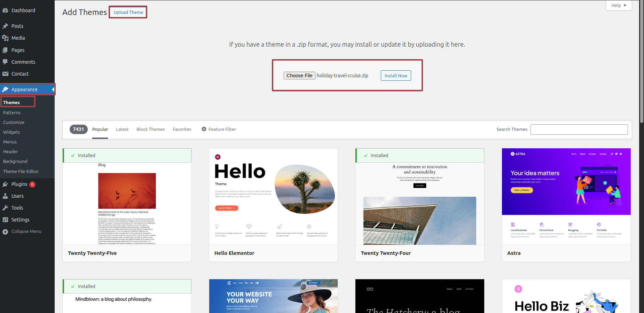Switch to the Block Themes tab

150,129
